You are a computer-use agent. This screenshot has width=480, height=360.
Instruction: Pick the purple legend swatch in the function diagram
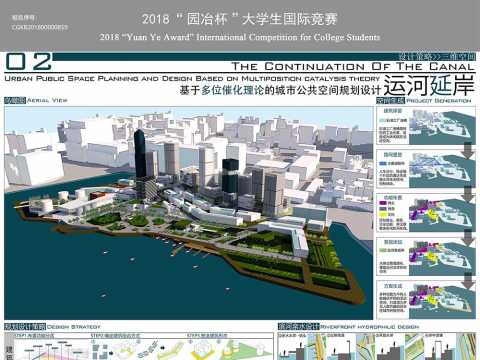[x=382, y=203]
